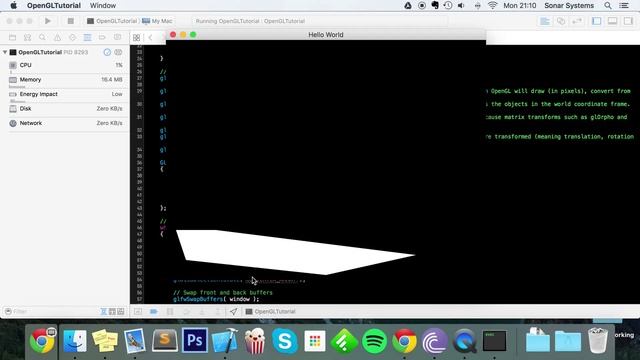This screenshot has width=640, height=360.
Task: Toggle breakpoints activation icon in debug bar
Action: tap(154, 311)
